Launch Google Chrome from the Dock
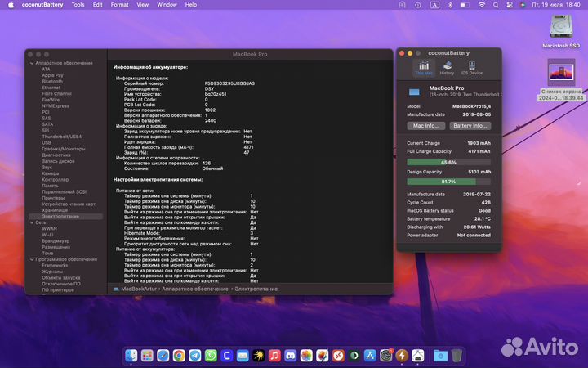This screenshot has height=368, width=588. coord(179,355)
